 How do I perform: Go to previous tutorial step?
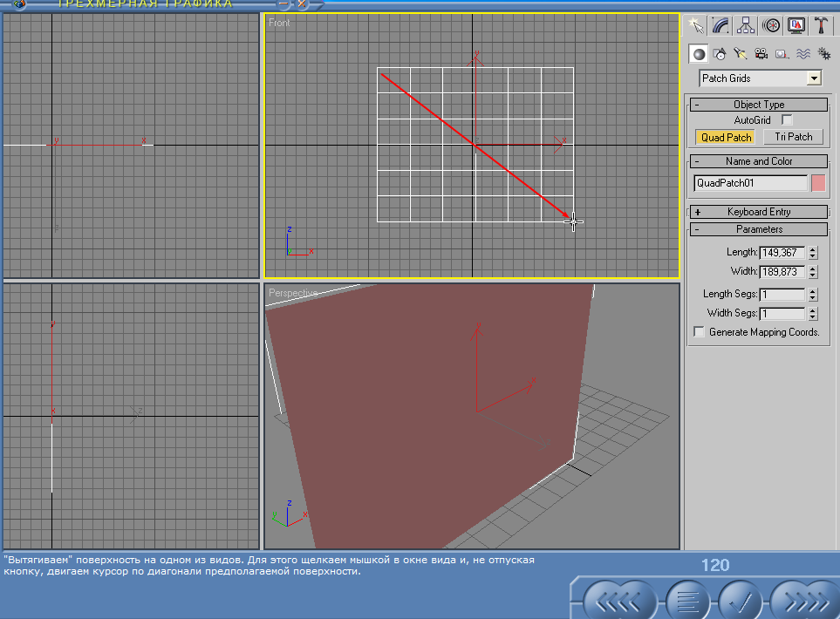click(x=620, y=602)
